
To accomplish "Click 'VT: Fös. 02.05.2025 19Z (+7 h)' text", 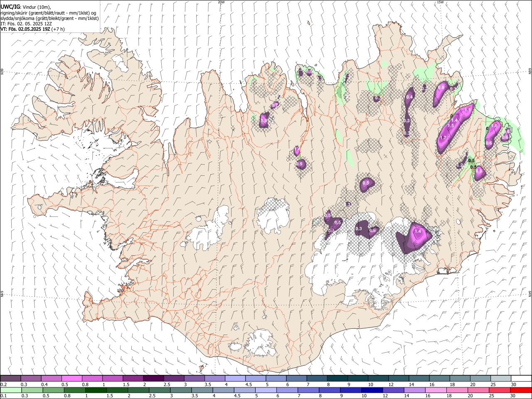I will 32,29.
